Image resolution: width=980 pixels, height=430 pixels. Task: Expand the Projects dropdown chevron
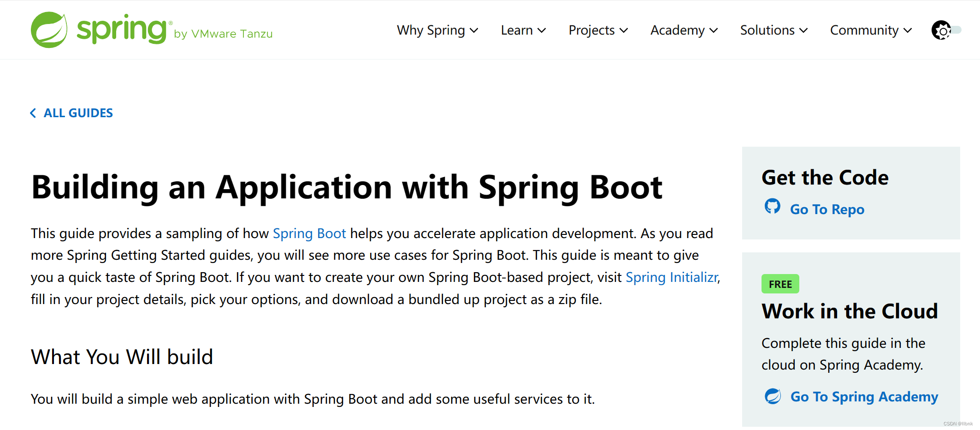coord(624,30)
